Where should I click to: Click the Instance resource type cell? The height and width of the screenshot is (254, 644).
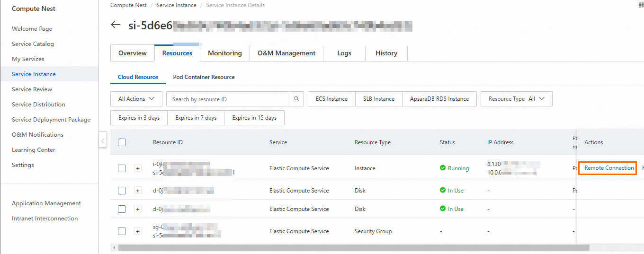click(365, 168)
